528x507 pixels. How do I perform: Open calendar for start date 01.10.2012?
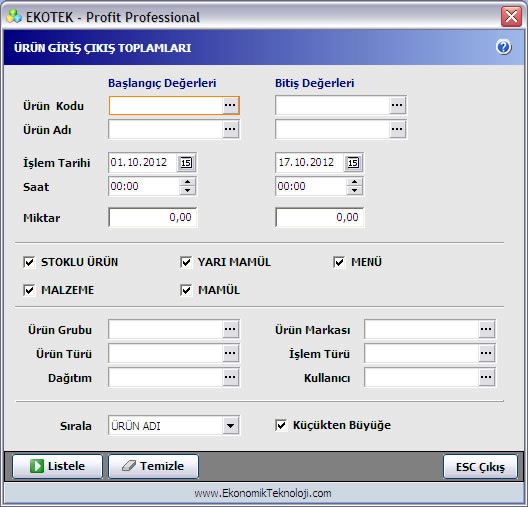(x=186, y=163)
